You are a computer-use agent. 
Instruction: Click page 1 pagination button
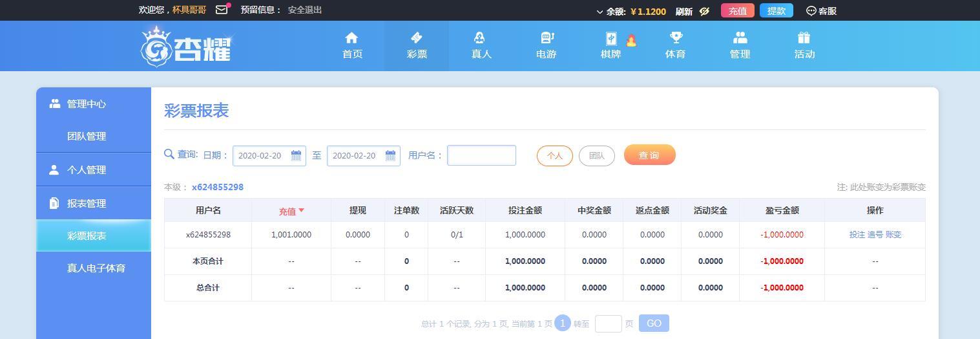(x=563, y=323)
